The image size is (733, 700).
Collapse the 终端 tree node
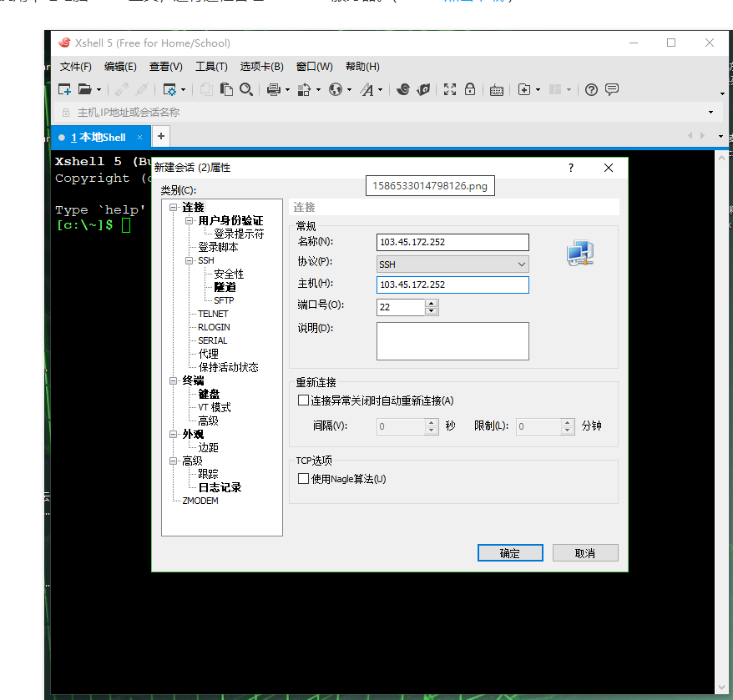pyautogui.click(x=174, y=381)
